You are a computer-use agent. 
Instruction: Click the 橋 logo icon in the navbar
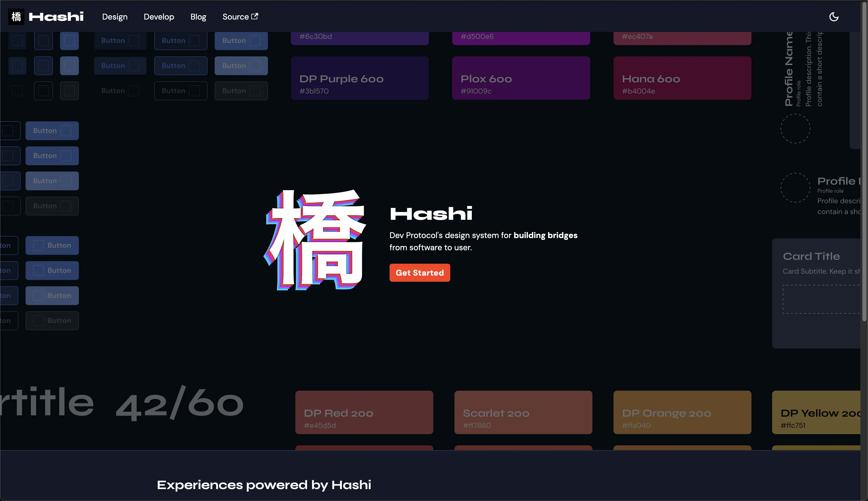[16, 16]
